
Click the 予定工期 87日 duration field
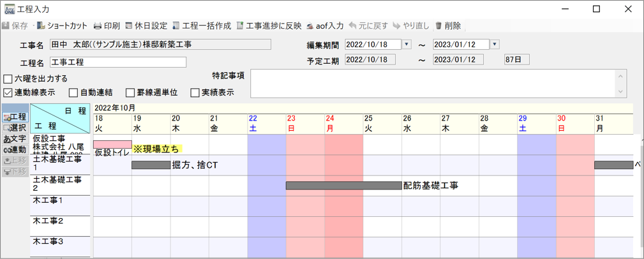click(517, 60)
